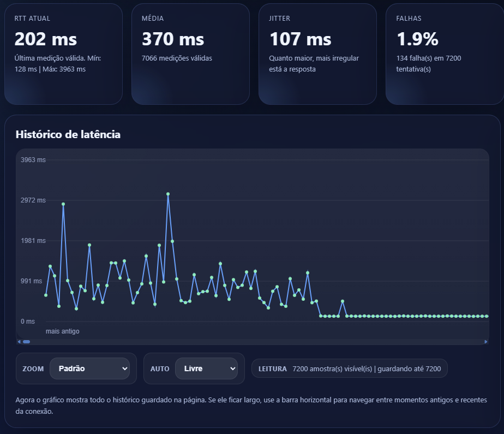Select the Média 370 ms card
504x434 pixels.
[190, 53]
